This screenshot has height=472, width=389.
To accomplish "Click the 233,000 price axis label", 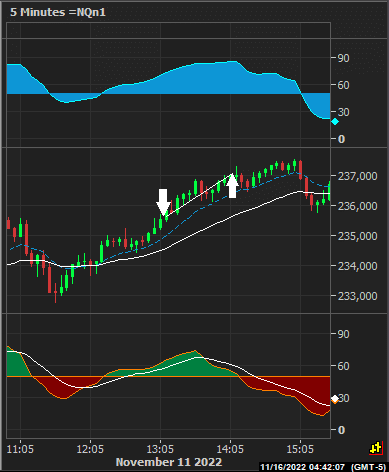I will point(358,296).
